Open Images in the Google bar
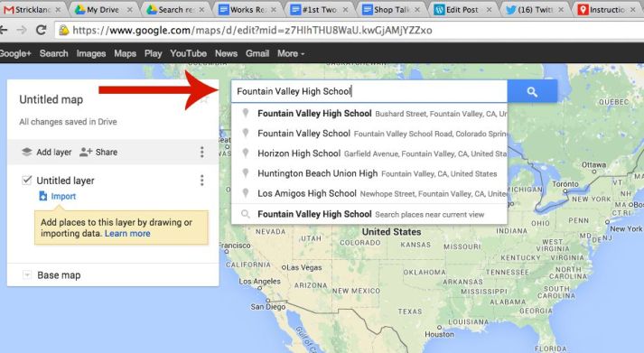The width and height of the screenshot is (644, 353). (x=90, y=53)
